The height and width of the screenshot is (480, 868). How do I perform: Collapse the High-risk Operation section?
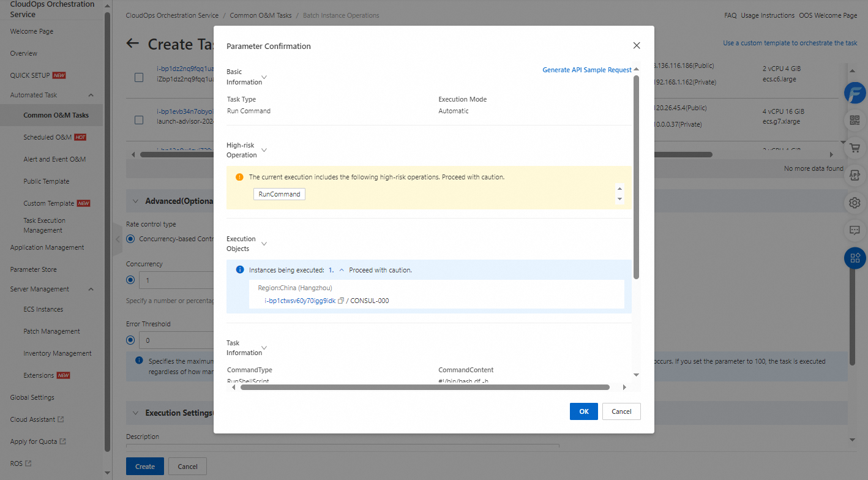pyautogui.click(x=264, y=150)
